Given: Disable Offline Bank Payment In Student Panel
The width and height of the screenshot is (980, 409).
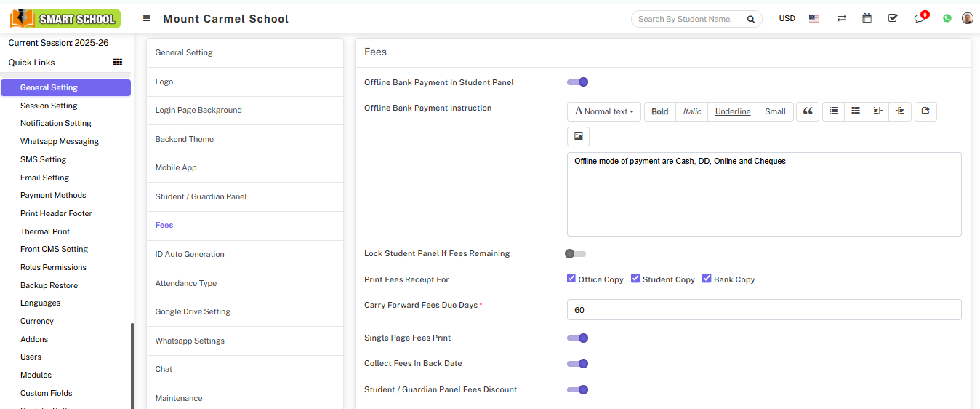Looking at the screenshot, I should (x=578, y=82).
